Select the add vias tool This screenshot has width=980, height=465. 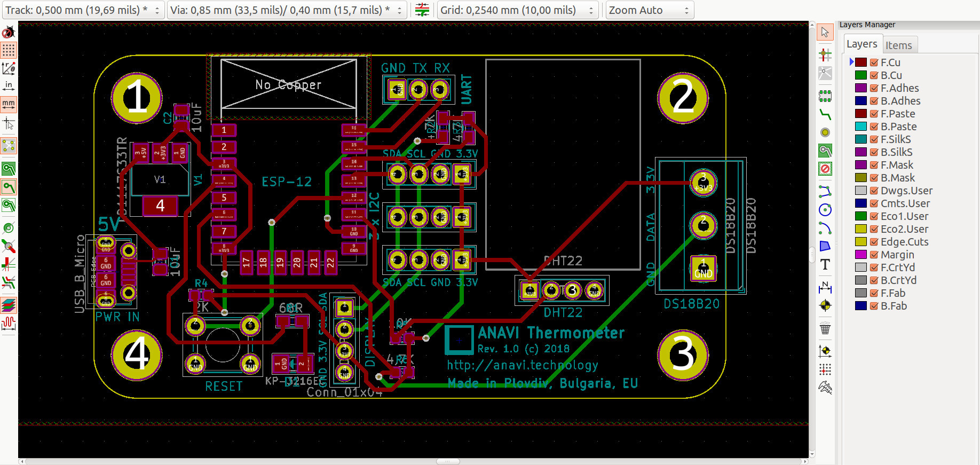[x=825, y=132]
